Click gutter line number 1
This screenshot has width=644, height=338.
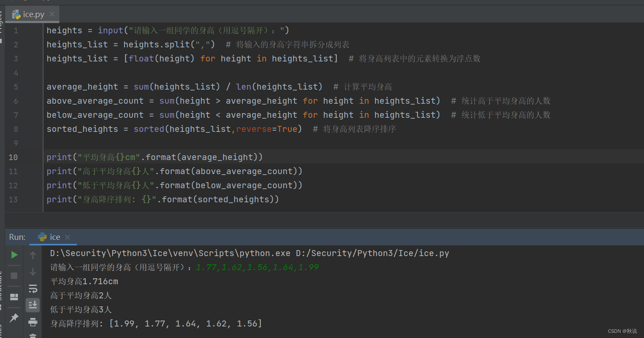coord(16,30)
